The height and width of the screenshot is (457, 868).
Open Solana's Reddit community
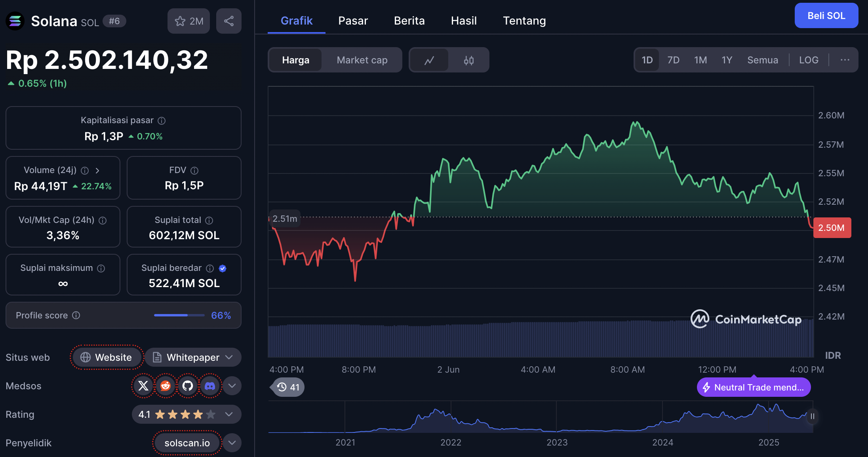click(x=166, y=386)
